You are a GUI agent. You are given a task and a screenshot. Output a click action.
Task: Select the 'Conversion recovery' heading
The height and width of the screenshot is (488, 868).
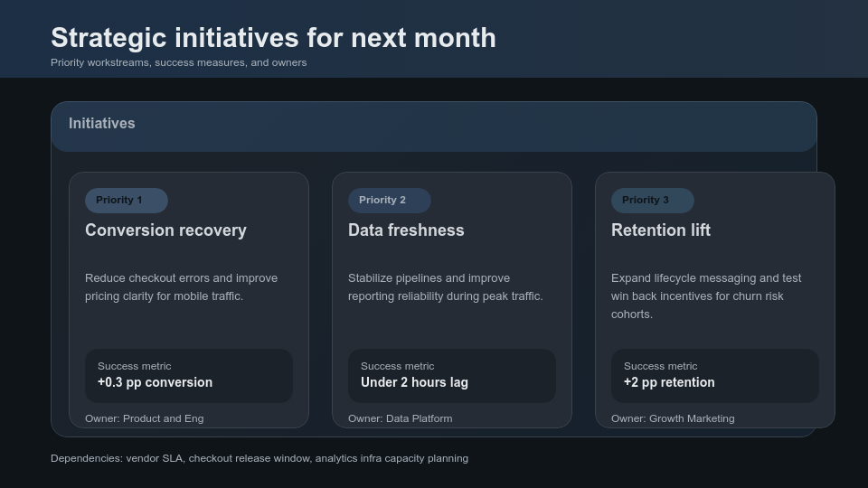[x=165, y=230]
